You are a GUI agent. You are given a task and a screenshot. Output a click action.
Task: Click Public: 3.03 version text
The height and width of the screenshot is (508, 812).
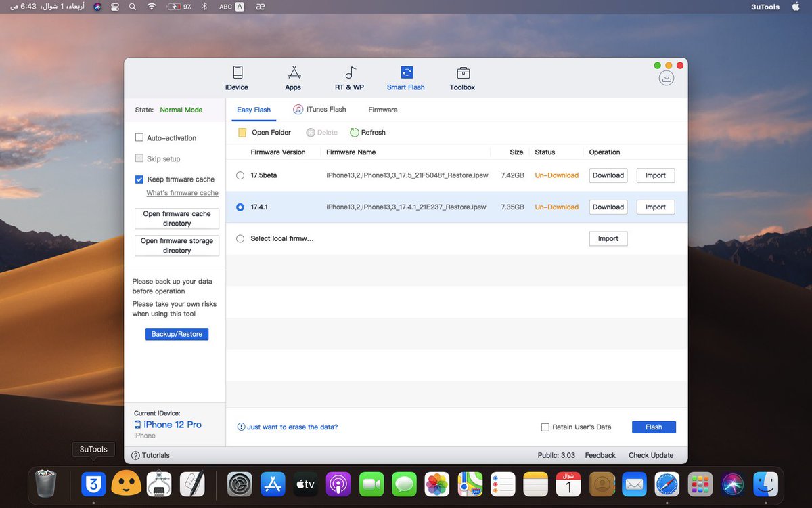pyautogui.click(x=555, y=455)
